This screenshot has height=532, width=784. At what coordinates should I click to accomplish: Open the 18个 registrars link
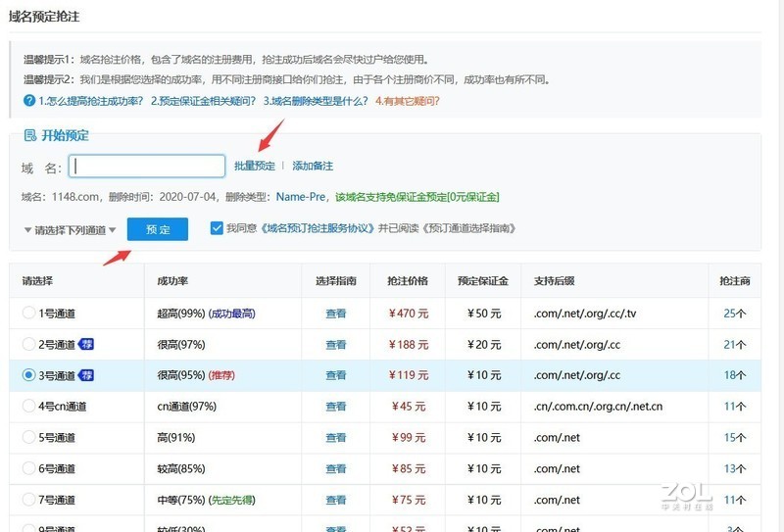(x=734, y=375)
